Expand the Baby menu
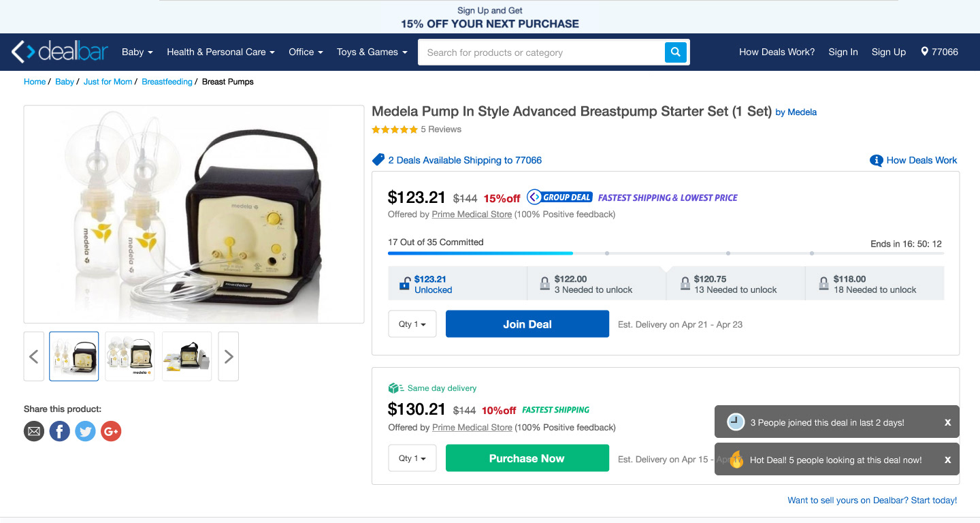This screenshot has height=523, width=980. click(x=137, y=52)
